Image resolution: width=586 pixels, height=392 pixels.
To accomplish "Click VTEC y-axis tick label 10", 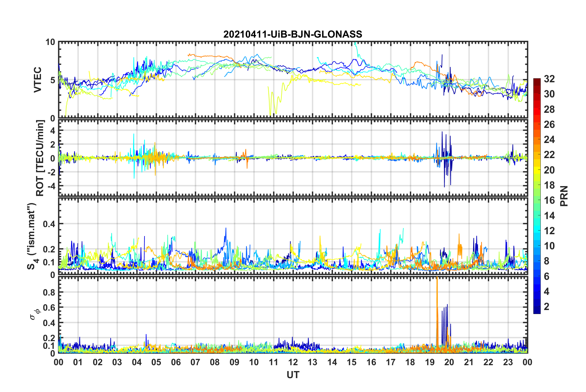I will (x=50, y=42).
